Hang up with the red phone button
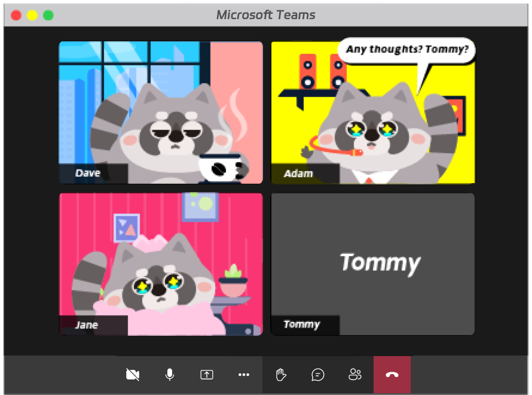This screenshot has width=532, height=395. 392,375
